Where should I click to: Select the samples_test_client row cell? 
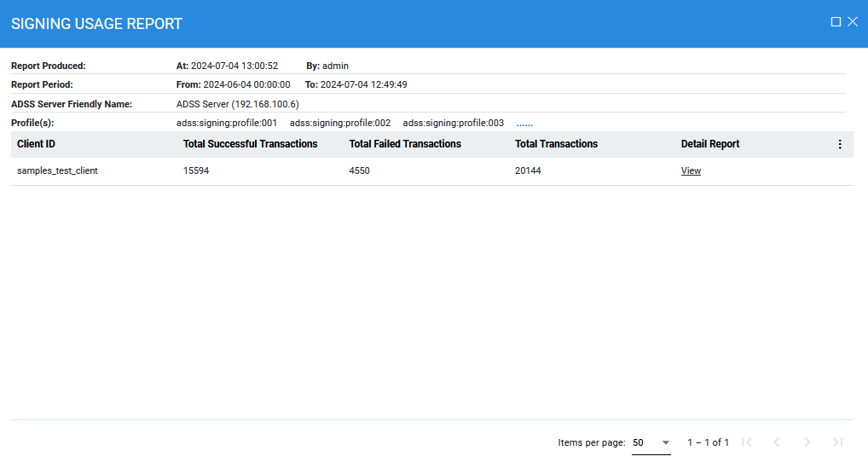coord(57,170)
